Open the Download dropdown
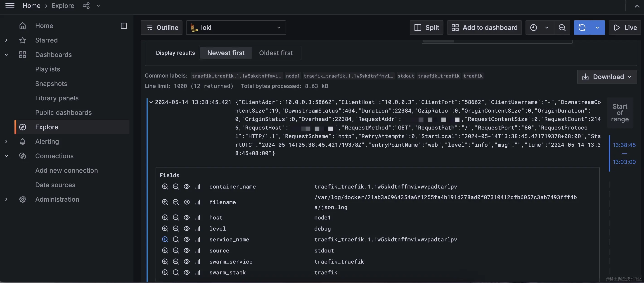 (607, 77)
